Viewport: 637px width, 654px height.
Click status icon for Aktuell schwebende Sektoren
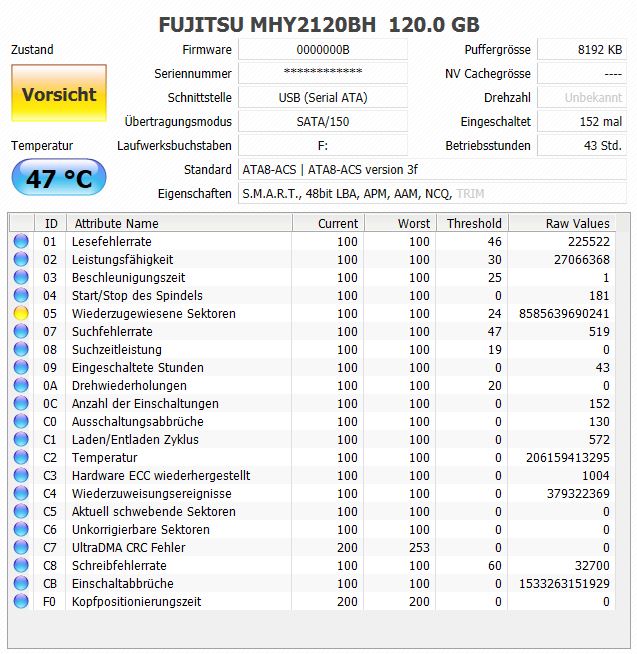[21, 511]
